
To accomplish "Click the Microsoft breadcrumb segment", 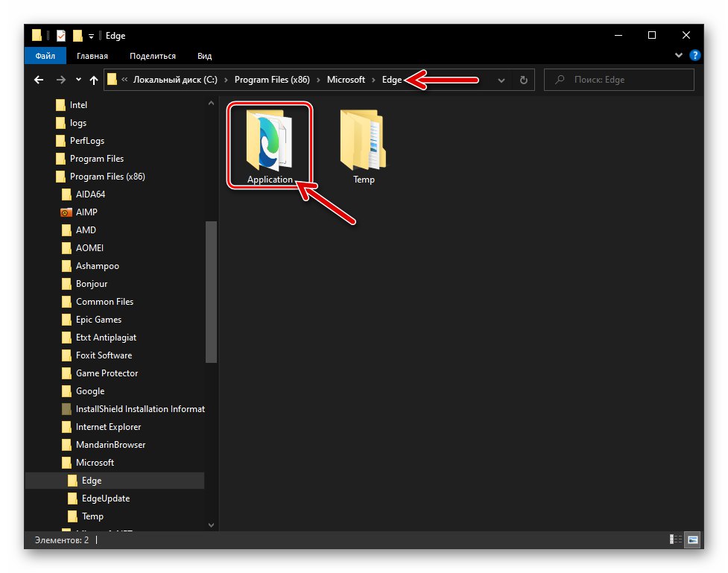I will pyautogui.click(x=346, y=80).
